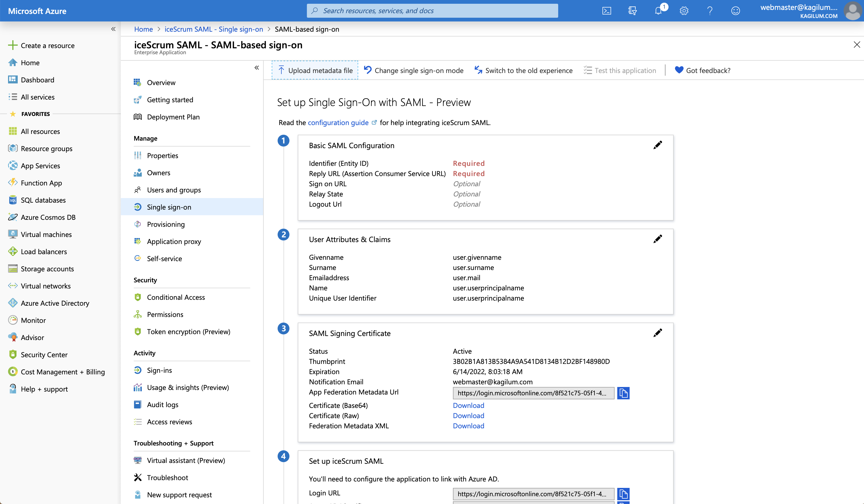The image size is (864, 504).
Task: Switch to the old experience
Action: [x=523, y=70]
